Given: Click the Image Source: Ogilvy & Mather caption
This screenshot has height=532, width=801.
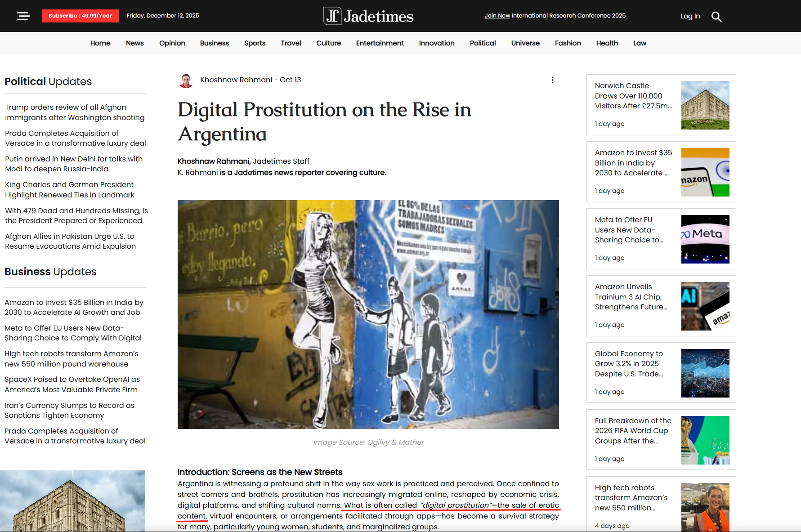Looking at the screenshot, I should pos(368,443).
